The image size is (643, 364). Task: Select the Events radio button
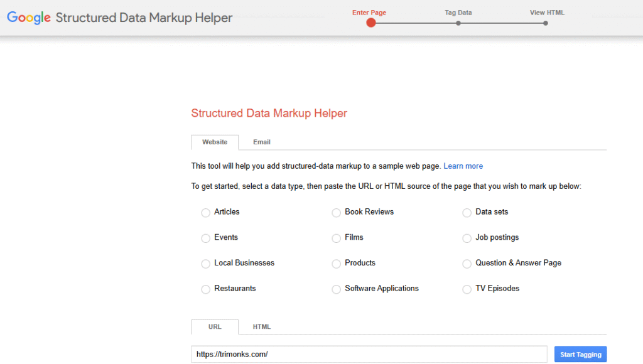click(205, 238)
